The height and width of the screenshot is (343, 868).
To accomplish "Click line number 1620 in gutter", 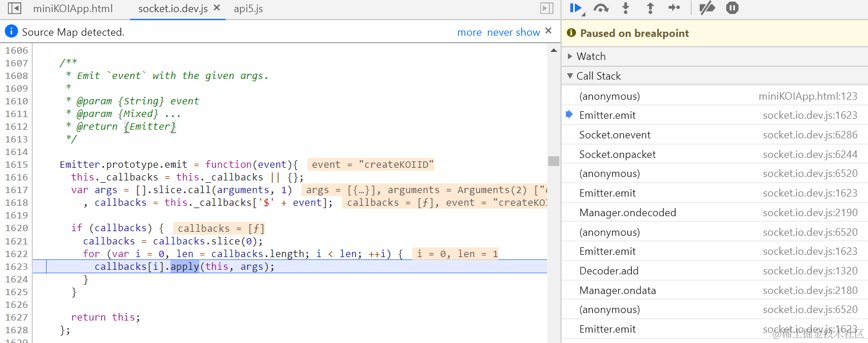I will (16, 228).
